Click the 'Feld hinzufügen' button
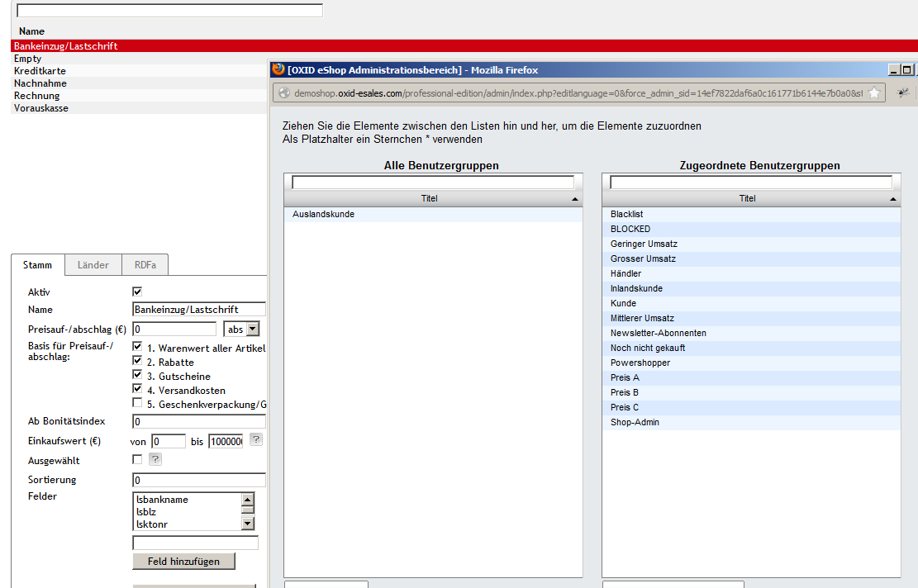 pyautogui.click(x=183, y=562)
